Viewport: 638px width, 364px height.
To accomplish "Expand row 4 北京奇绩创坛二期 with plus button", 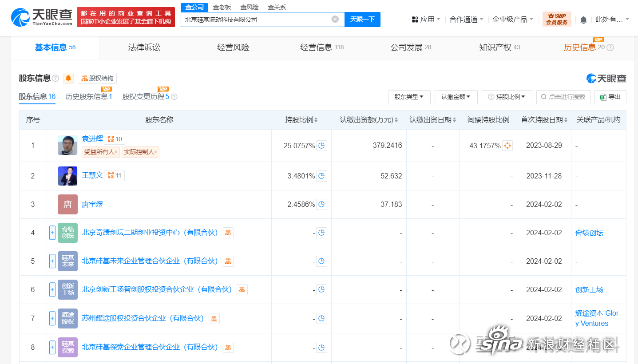I will coord(52,233).
